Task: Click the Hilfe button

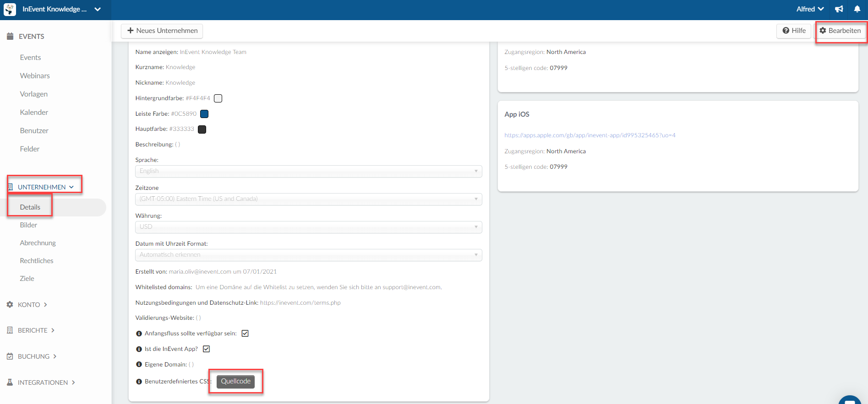Action: (x=794, y=31)
